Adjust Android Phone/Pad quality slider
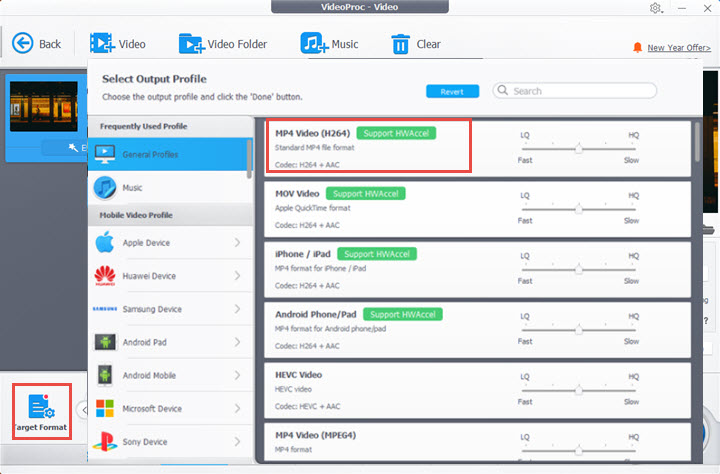Viewport: 720px width, 474px height. point(579,330)
